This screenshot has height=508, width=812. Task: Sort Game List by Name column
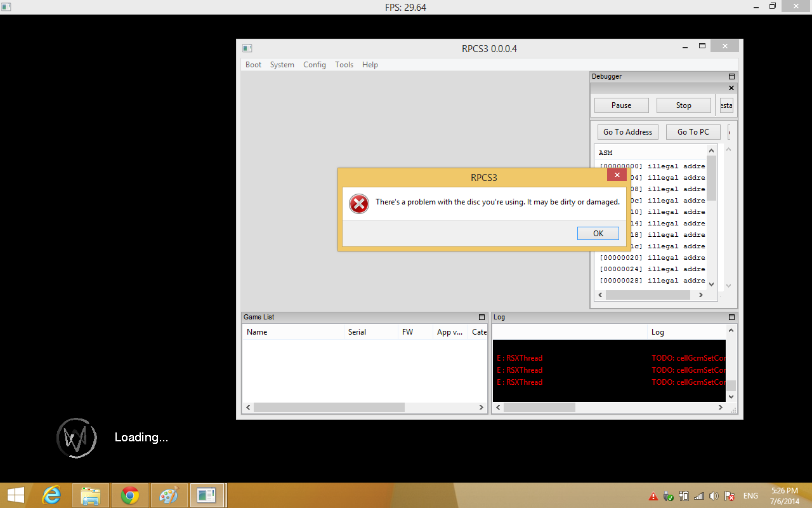click(x=293, y=332)
